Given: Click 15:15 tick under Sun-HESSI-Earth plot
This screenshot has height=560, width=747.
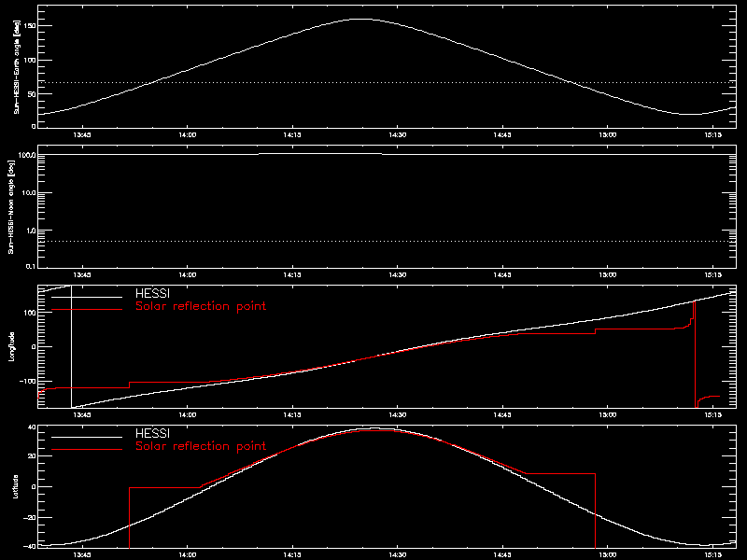Looking at the screenshot, I should point(712,135).
